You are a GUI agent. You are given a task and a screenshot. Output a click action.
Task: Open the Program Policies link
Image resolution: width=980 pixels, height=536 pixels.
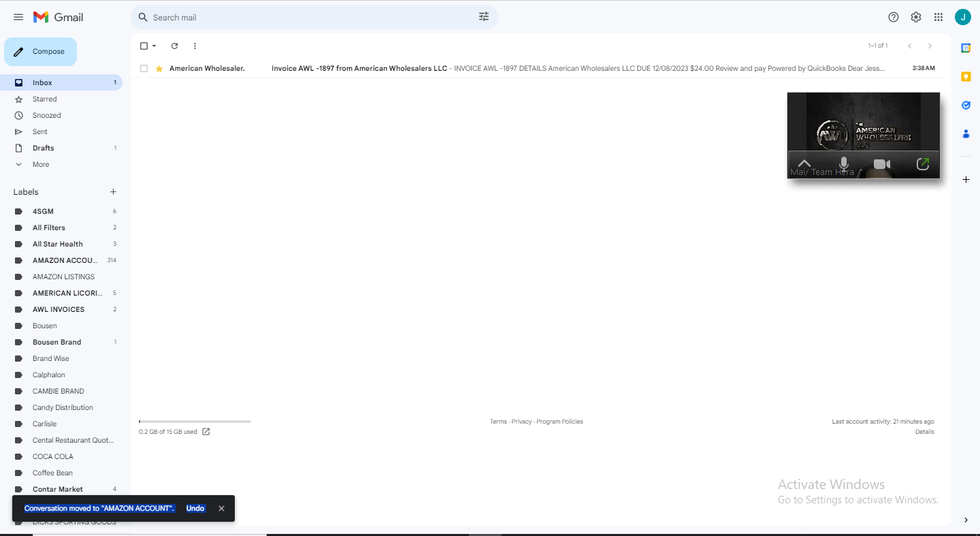(x=559, y=422)
